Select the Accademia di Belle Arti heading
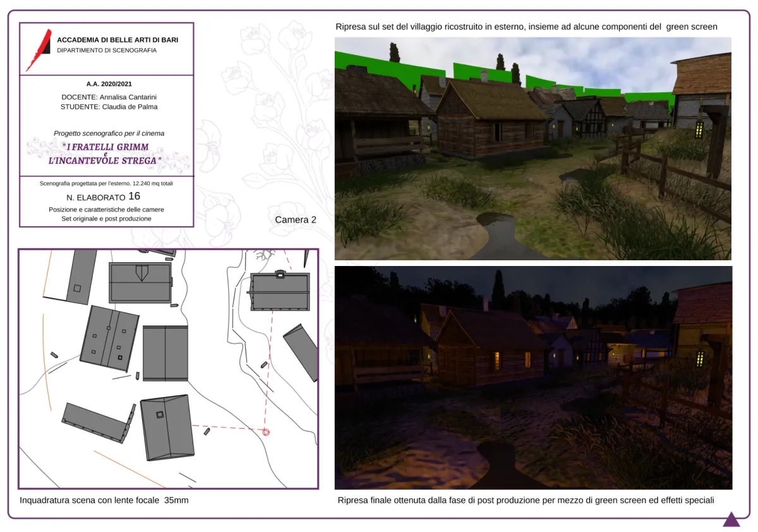Viewport: 758px width, 532px height. tap(117, 40)
